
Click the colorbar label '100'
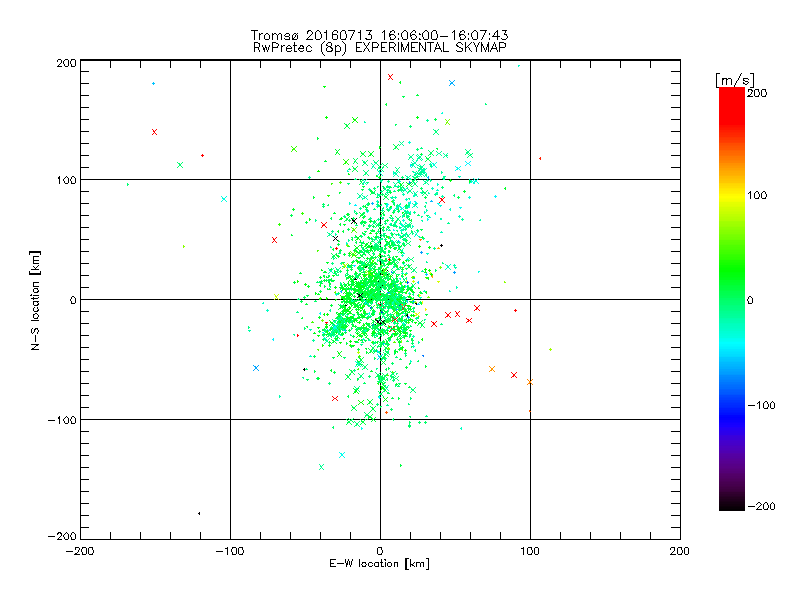pyautogui.click(x=757, y=195)
